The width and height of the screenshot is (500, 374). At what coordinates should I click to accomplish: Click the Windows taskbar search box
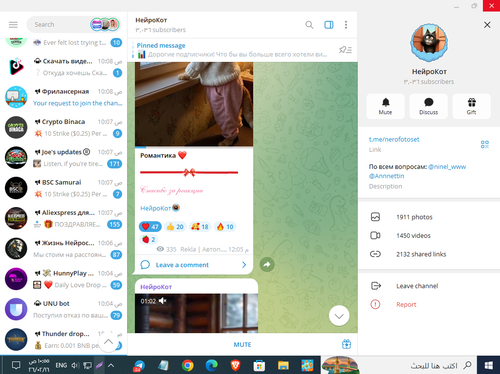tap(418, 365)
